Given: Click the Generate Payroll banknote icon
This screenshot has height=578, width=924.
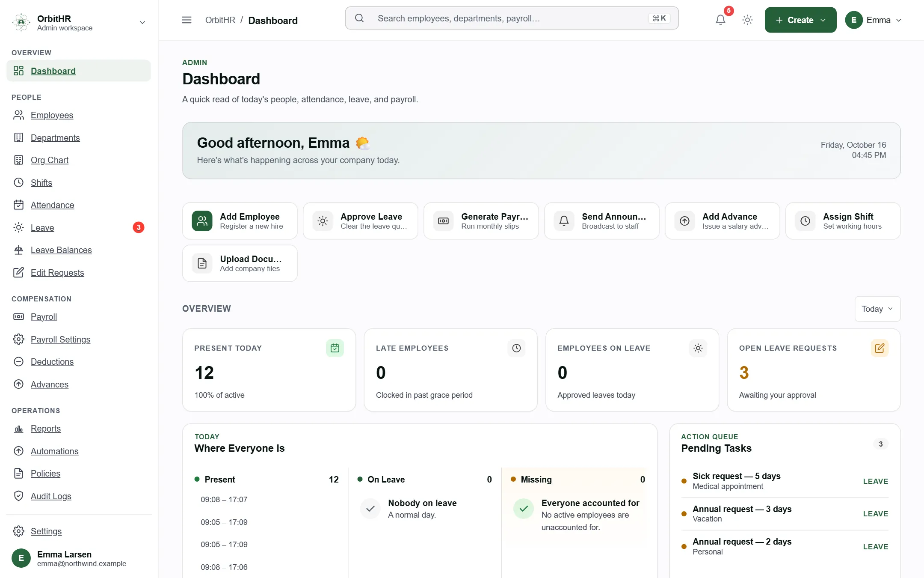Looking at the screenshot, I should 443,221.
